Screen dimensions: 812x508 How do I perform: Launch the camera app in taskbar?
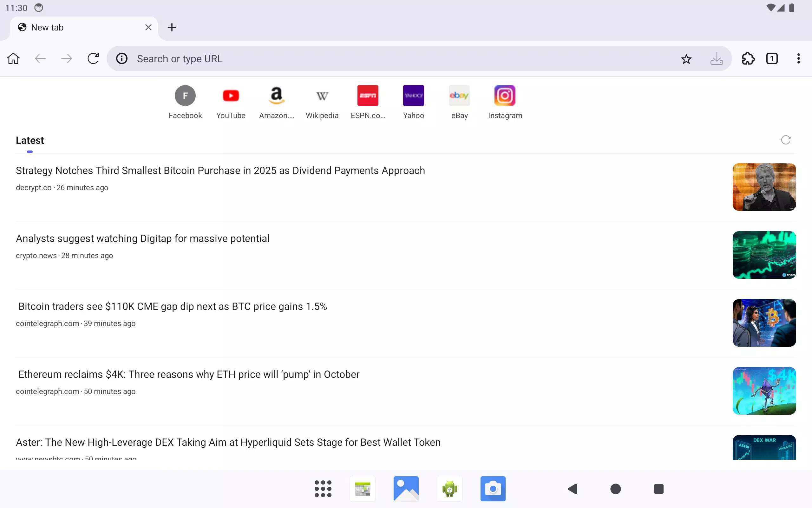point(493,489)
